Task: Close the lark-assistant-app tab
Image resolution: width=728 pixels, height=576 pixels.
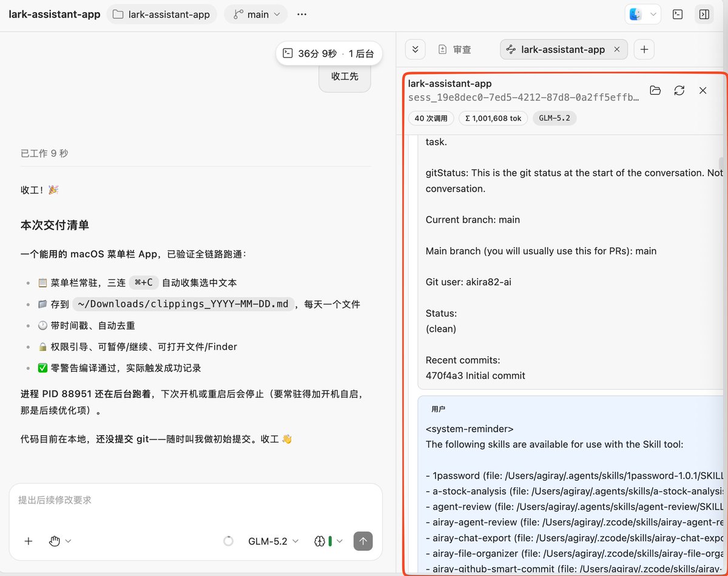Action: click(x=617, y=49)
